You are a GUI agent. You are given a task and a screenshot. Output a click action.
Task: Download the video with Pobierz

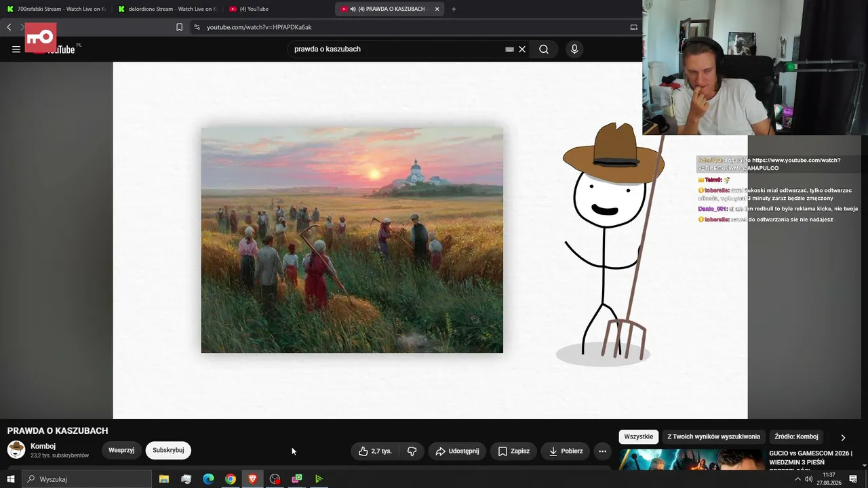point(566,451)
